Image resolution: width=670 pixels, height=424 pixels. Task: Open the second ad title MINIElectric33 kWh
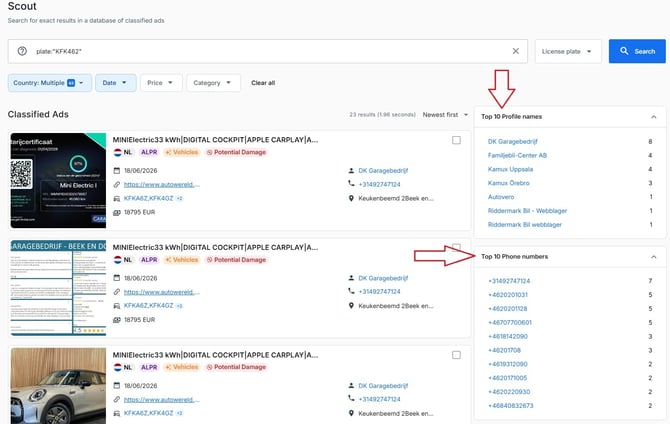[215, 247]
